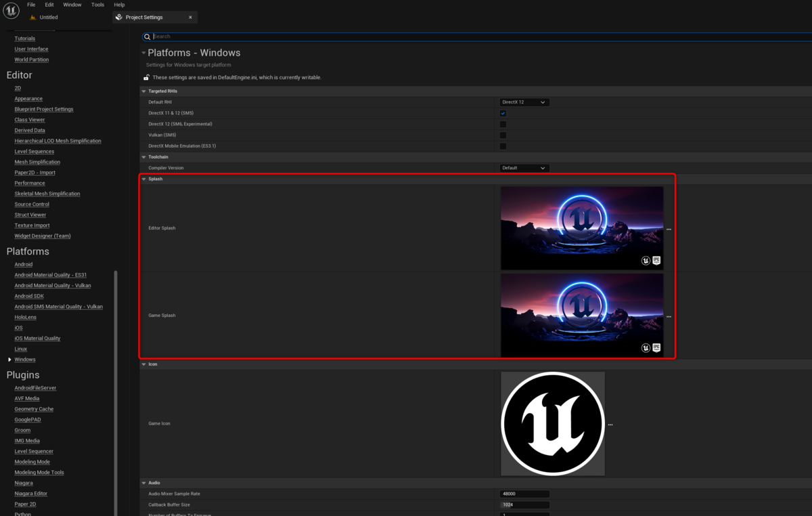Screen dimensions: 812x516
Task: Open the Game Icon options via the ellipsis
Action: (610, 424)
